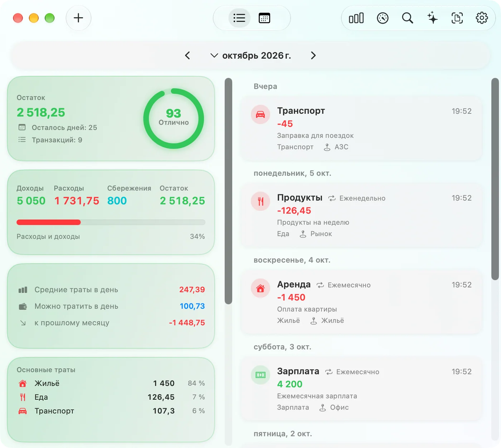Go to the previous month
This screenshot has height=448, width=501.
tap(188, 55)
